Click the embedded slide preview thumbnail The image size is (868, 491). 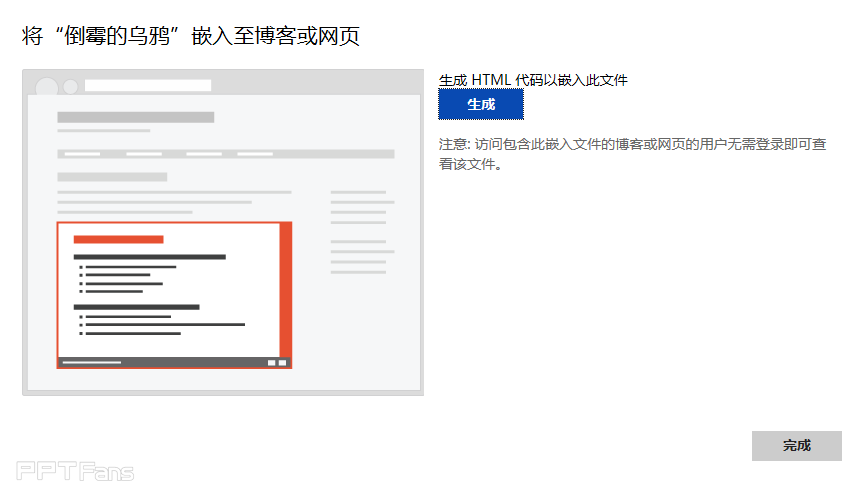pos(174,294)
